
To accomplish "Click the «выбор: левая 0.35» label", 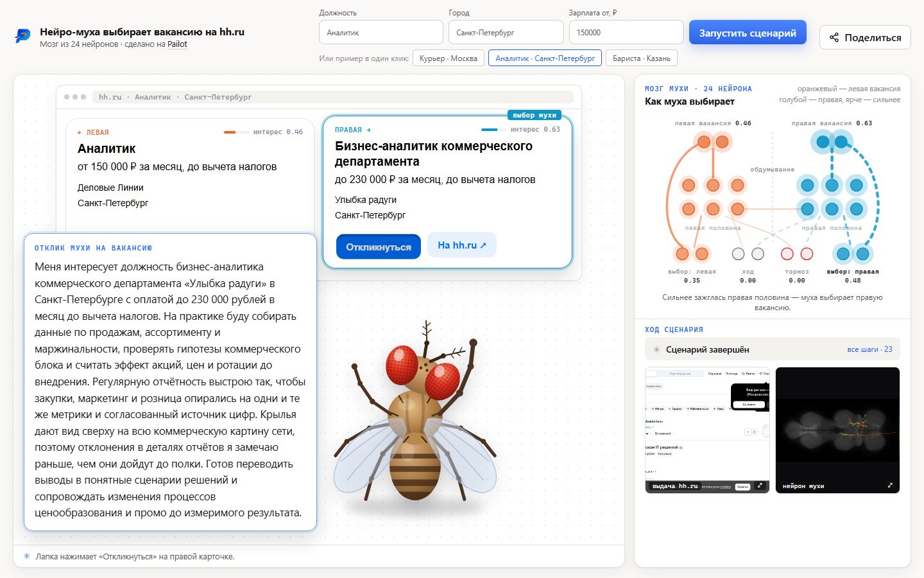I will (x=692, y=276).
